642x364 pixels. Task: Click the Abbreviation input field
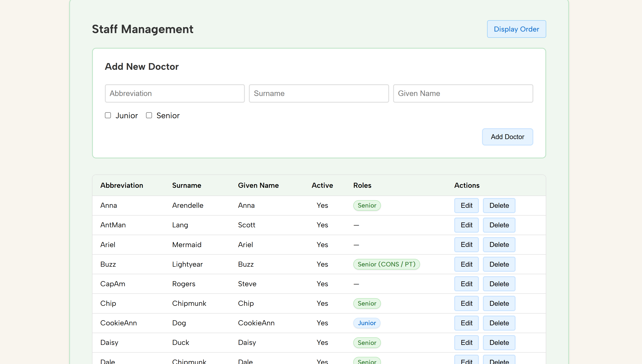pos(174,93)
